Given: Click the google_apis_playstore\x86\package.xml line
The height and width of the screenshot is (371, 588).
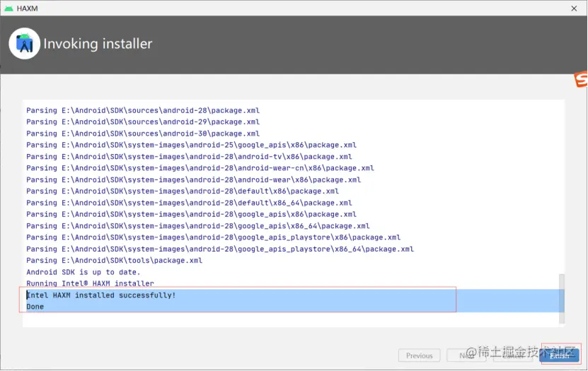Looking at the screenshot, I should pyautogui.click(x=214, y=237).
